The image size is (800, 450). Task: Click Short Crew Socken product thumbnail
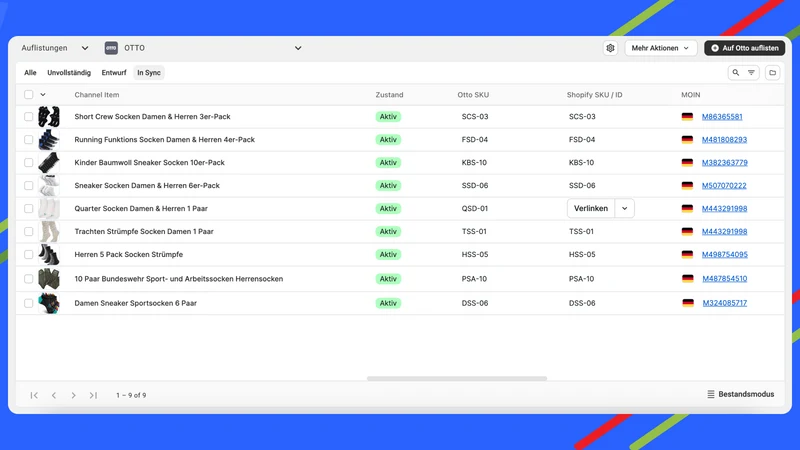48,117
